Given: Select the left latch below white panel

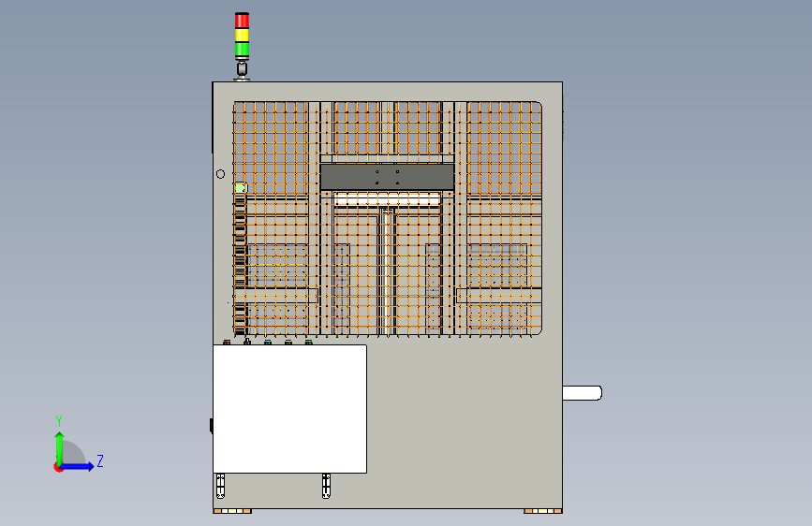Looking at the screenshot, I should point(221,486).
